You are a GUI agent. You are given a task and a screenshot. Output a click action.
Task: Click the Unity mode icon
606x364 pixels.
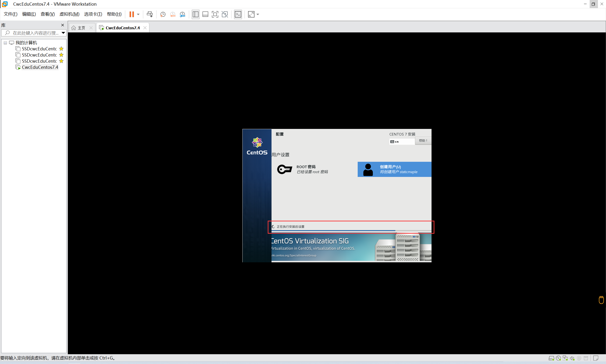[x=225, y=14]
